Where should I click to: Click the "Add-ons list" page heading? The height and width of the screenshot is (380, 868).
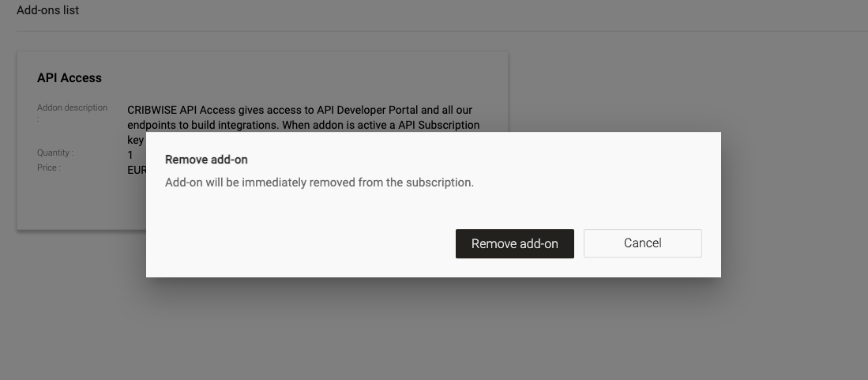(x=47, y=10)
